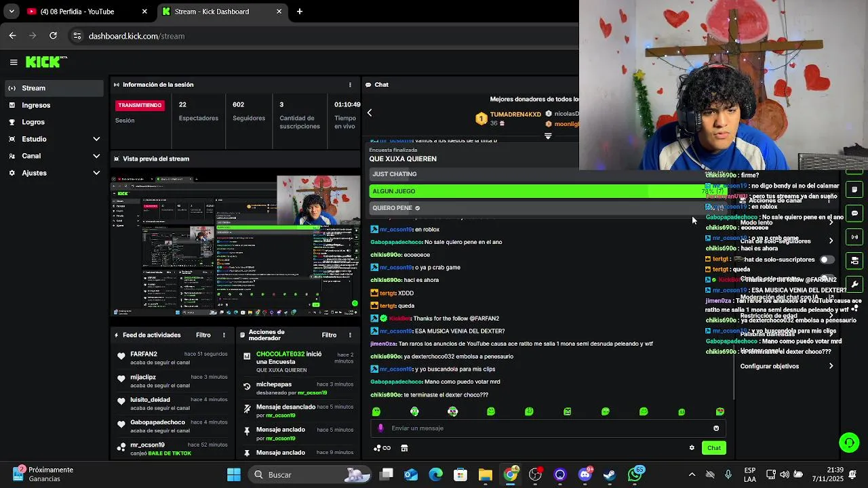The width and height of the screenshot is (868, 488).
Task: Open Filtro in activity feed
Action: 203,335
